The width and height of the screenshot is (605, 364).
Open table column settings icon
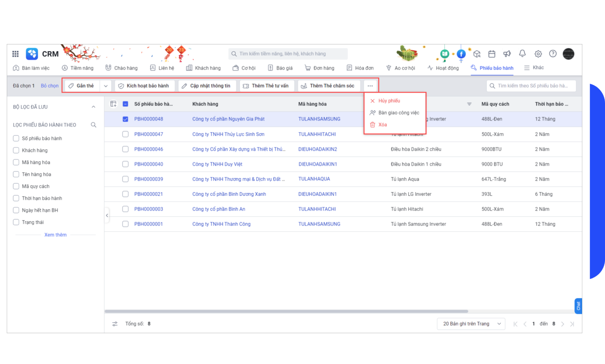coord(113,104)
